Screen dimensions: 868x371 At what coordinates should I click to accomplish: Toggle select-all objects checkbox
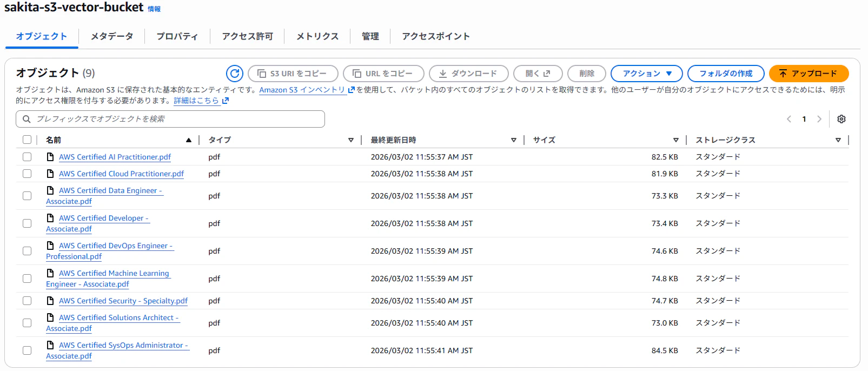click(x=27, y=140)
